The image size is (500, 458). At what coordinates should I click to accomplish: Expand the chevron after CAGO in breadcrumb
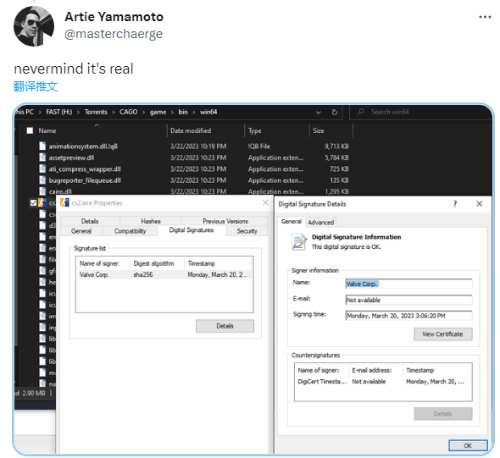click(x=144, y=112)
